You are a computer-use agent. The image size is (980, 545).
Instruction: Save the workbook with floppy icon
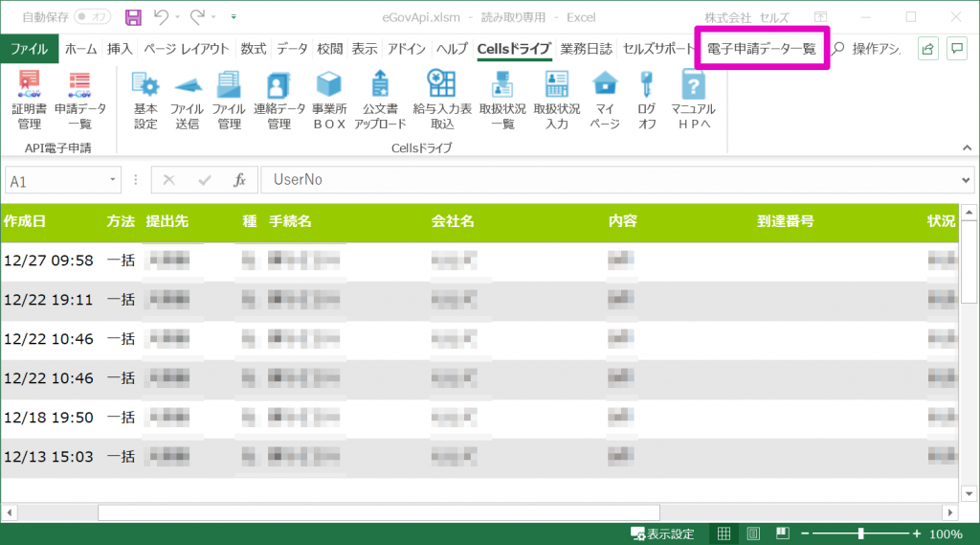click(x=133, y=17)
